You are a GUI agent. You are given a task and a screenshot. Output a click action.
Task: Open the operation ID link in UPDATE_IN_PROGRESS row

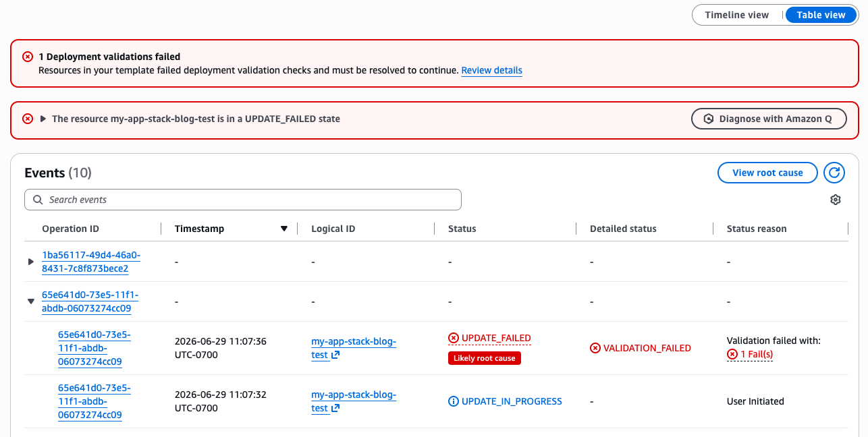94,401
